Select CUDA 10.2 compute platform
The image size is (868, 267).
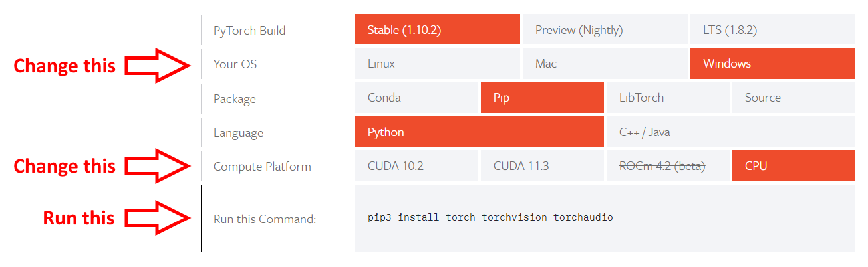pos(416,165)
